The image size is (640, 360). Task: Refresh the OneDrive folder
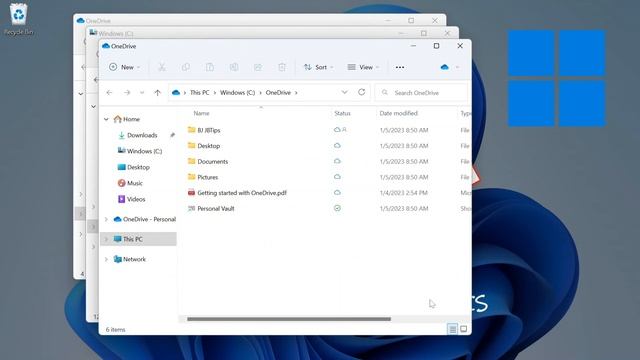(361, 92)
